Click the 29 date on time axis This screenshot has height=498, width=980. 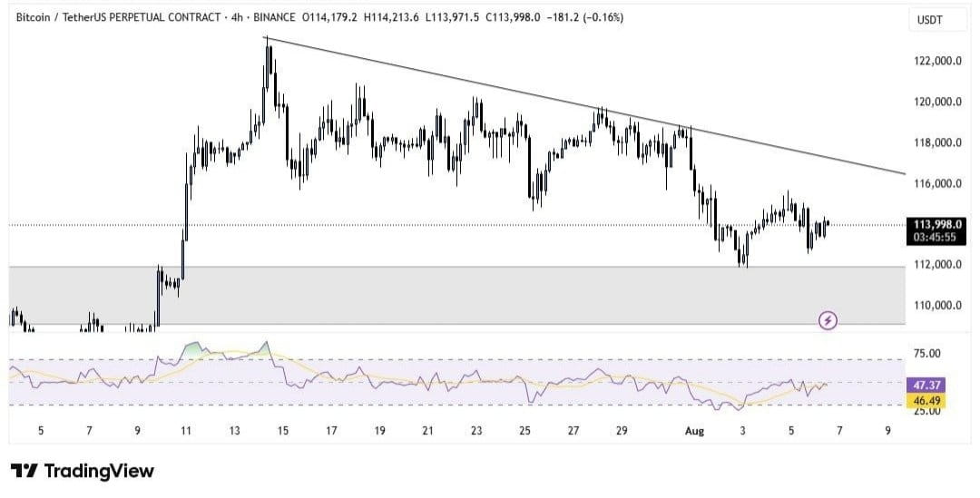(622, 431)
